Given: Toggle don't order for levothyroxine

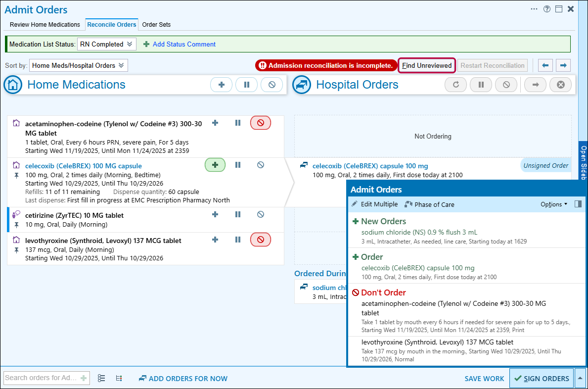Looking at the screenshot, I should point(261,240).
